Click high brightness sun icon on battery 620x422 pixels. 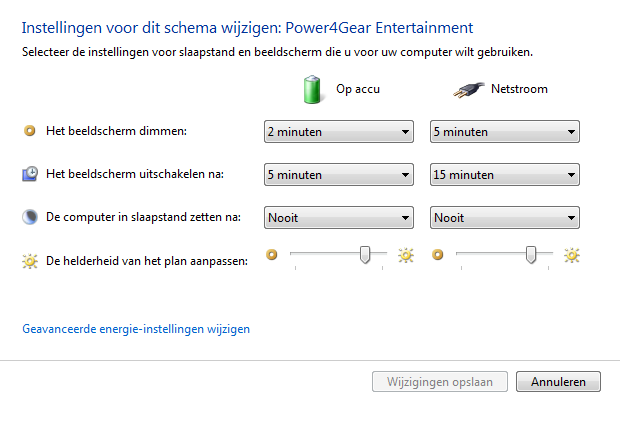[405, 255]
